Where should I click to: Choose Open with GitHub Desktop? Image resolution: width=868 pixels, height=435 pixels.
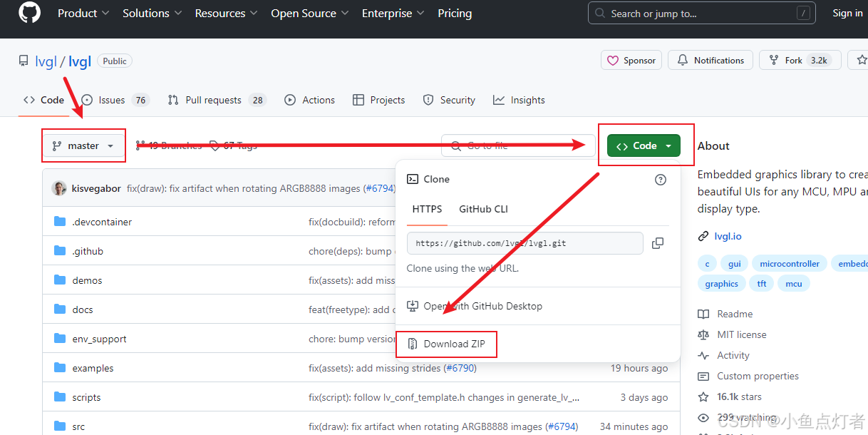point(475,306)
